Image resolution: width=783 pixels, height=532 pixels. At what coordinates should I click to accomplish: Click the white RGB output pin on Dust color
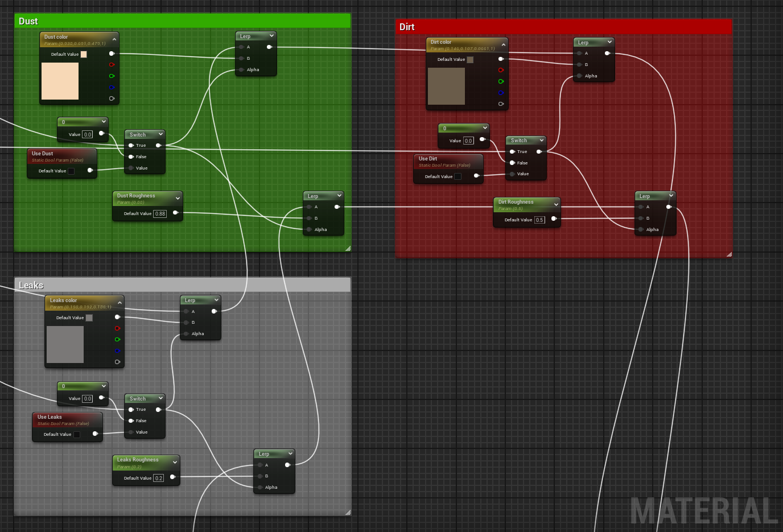pyautogui.click(x=112, y=53)
